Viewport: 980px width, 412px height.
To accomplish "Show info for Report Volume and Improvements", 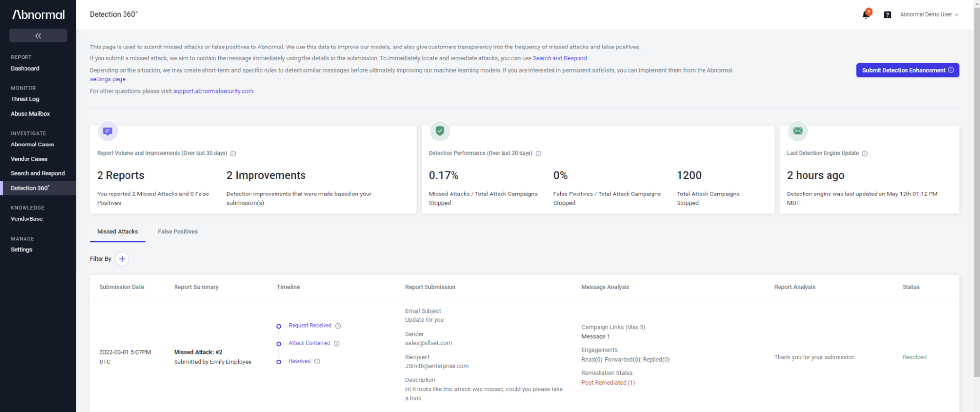I will click(233, 153).
